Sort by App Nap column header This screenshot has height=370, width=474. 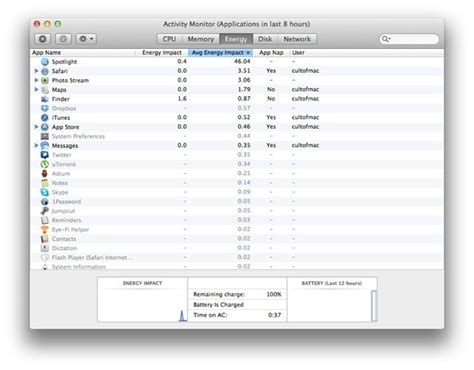click(271, 53)
